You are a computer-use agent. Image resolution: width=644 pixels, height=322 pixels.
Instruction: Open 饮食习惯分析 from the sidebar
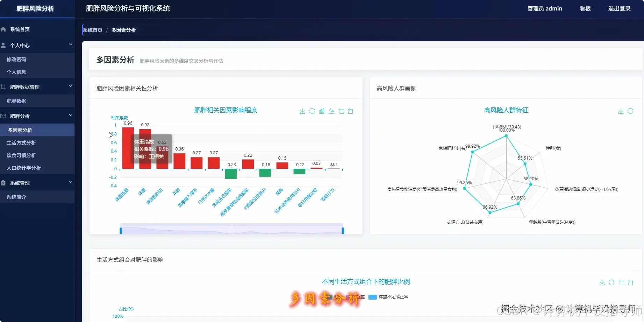(21, 155)
